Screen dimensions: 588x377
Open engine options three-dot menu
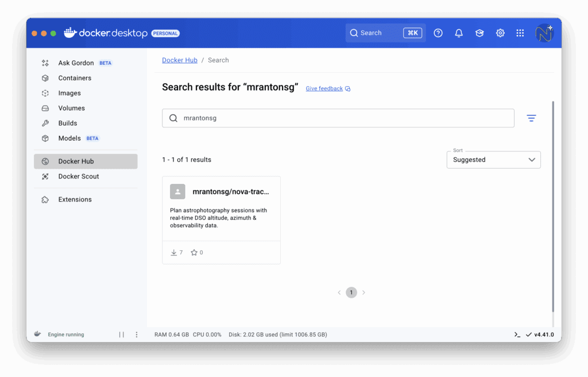[x=137, y=335]
